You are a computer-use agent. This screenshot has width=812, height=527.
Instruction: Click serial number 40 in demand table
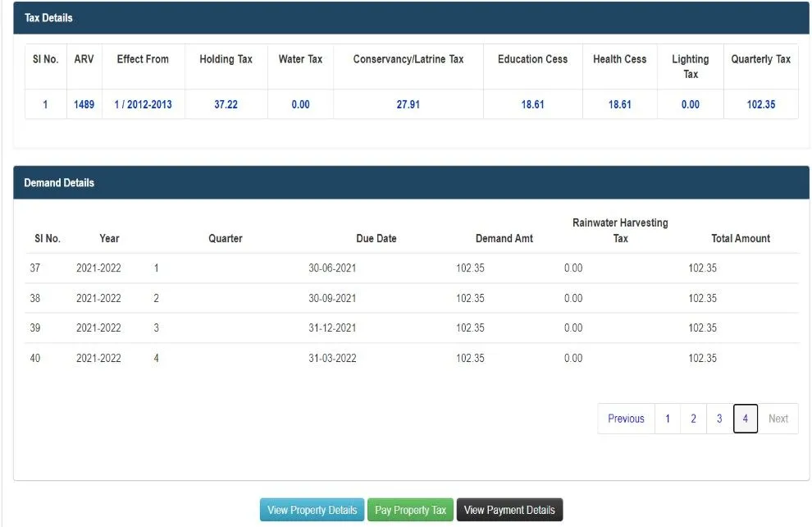(x=35, y=358)
